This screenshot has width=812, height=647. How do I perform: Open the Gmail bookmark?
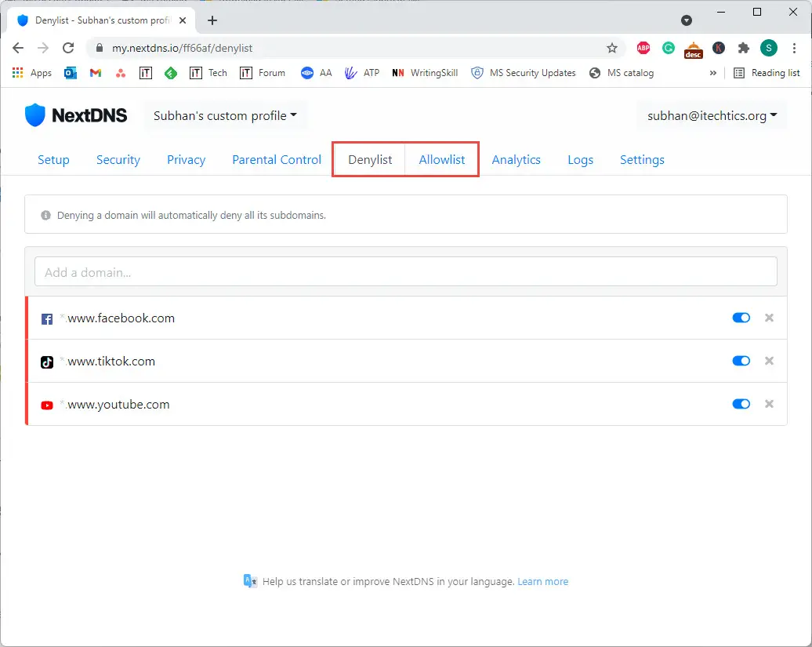point(96,73)
